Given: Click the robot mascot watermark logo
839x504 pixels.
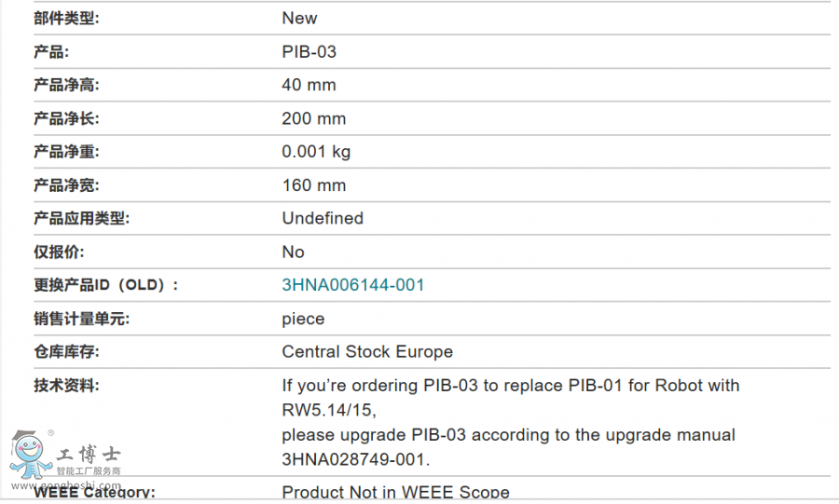Looking at the screenshot, I should 31,458.
